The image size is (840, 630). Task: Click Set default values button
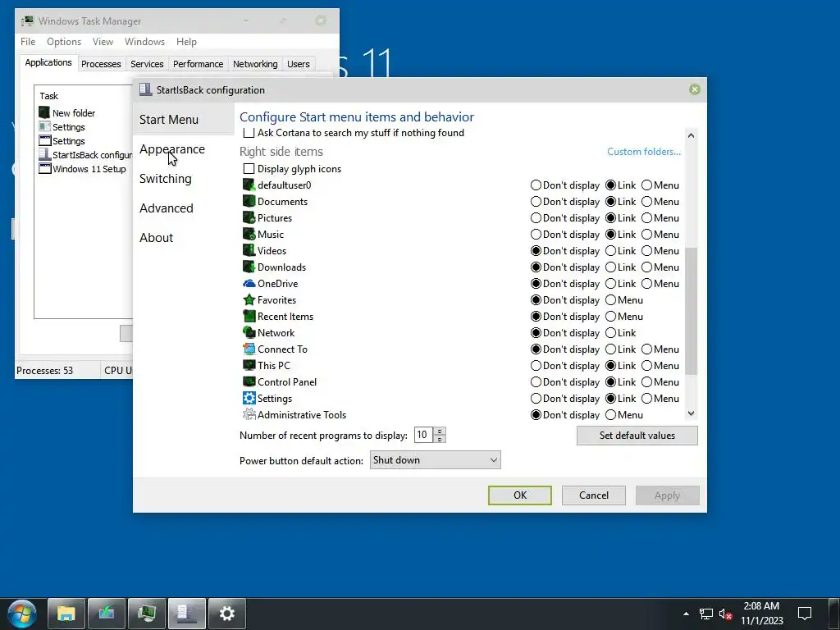pos(637,436)
